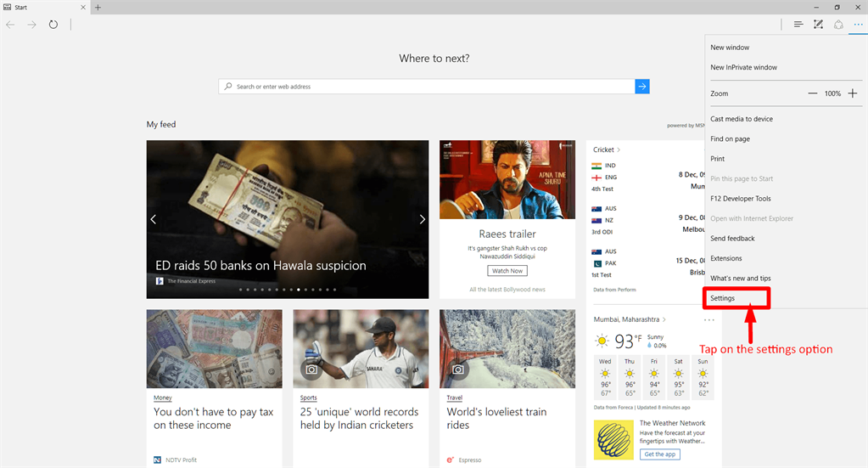Select Friday forecast column

click(x=654, y=378)
